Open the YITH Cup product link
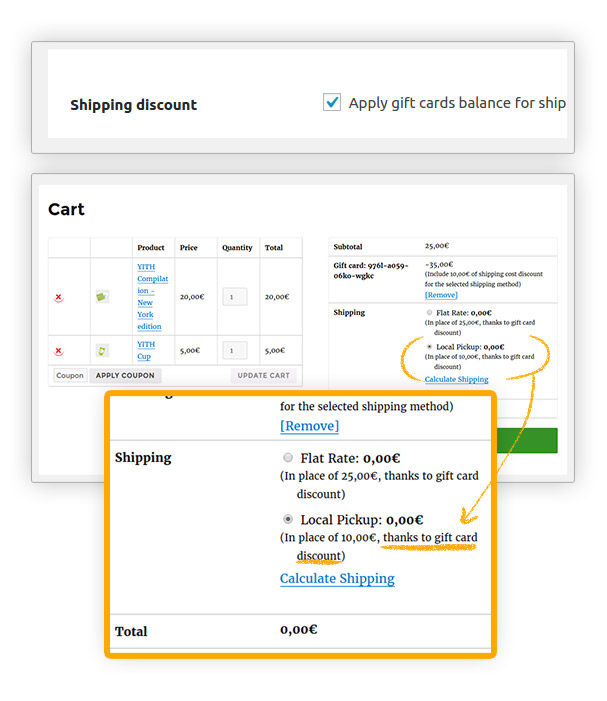Image resolution: width=607 pixels, height=701 pixels. pos(146,350)
